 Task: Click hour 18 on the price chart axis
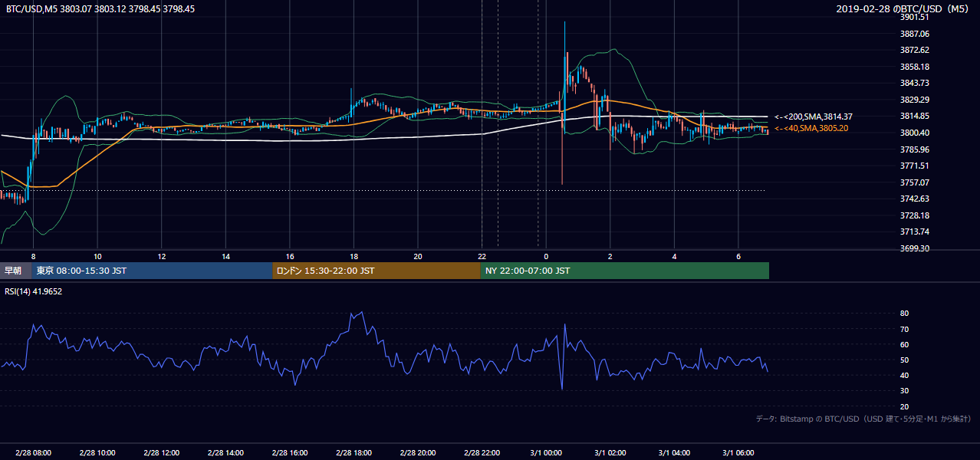[354, 255]
